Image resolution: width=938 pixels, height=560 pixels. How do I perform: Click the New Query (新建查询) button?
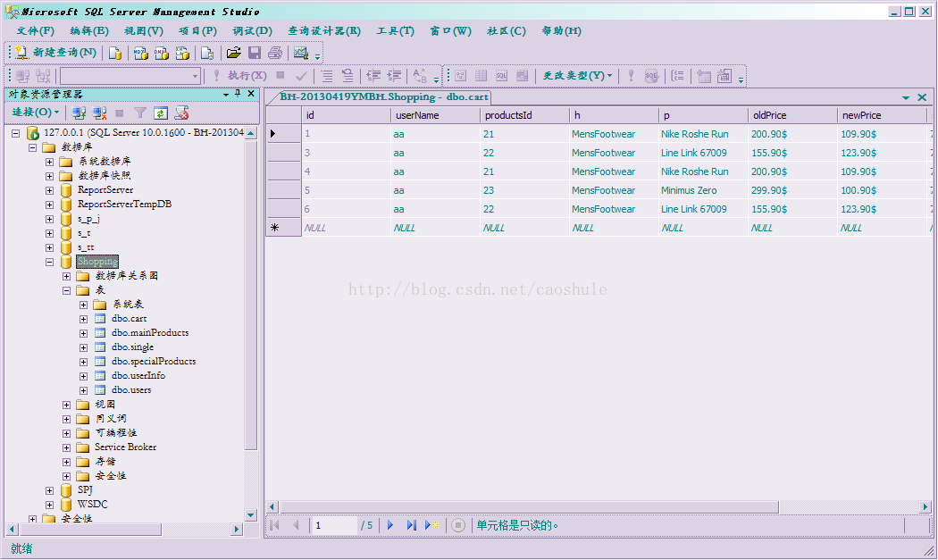coord(55,53)
